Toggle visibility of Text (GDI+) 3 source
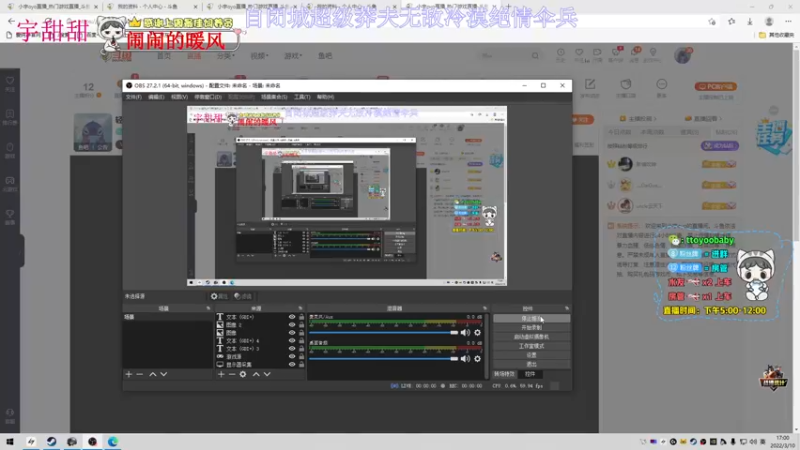The image size is (800, 450). 292,349
